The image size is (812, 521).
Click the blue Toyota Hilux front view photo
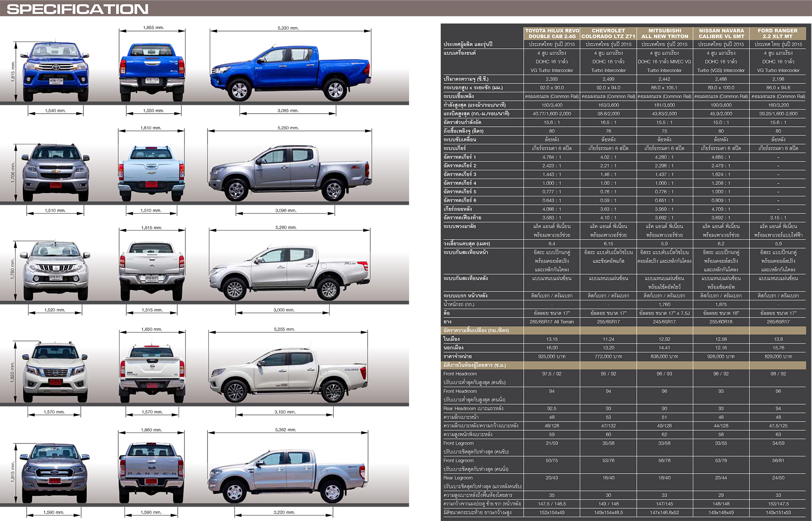[55, 72]
